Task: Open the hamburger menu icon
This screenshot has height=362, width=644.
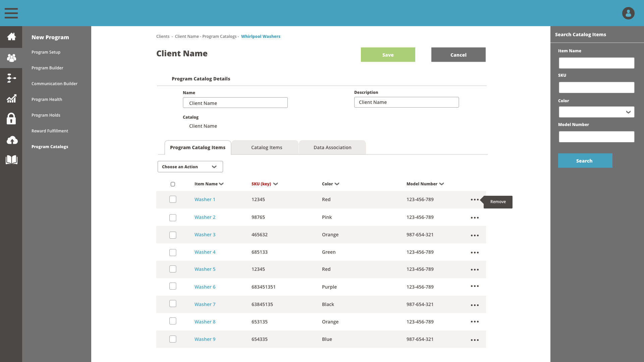Action: [x=11, y=13]
